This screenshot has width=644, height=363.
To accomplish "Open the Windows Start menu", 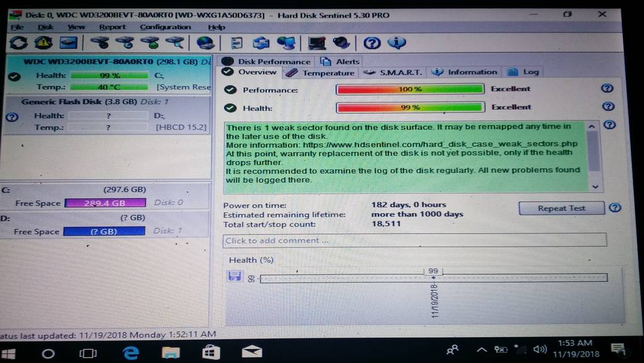I will tap(8, 354).
